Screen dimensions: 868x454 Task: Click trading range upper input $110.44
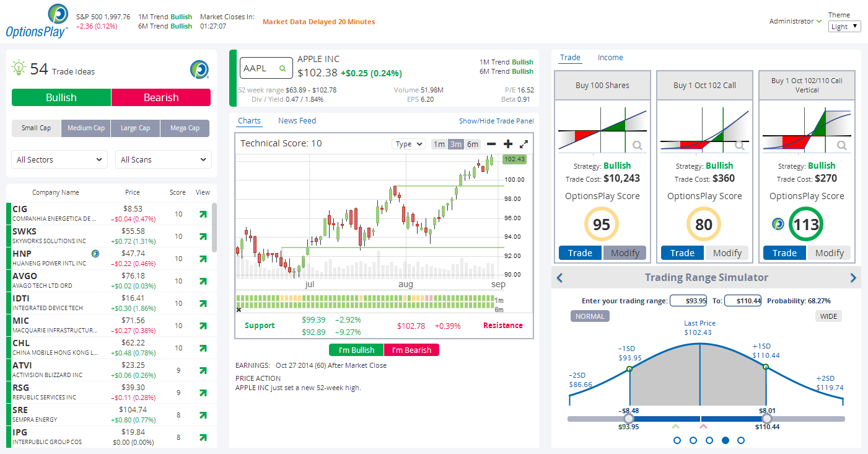point(743,301)
